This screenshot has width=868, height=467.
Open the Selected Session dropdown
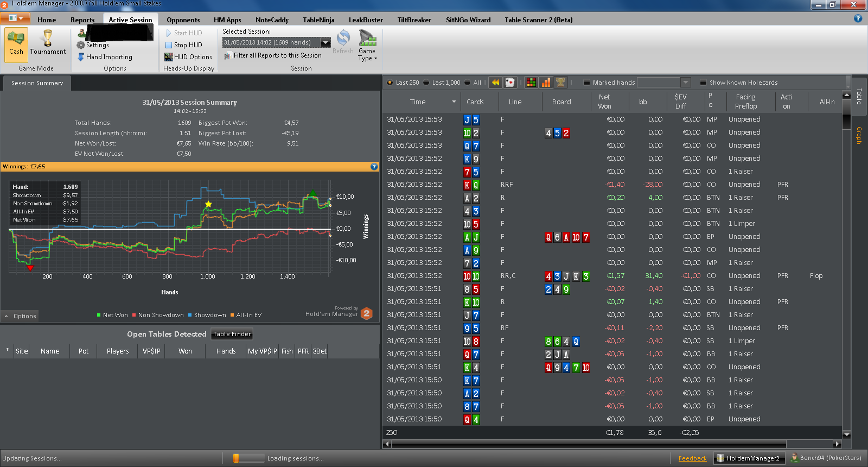point(325,42)
